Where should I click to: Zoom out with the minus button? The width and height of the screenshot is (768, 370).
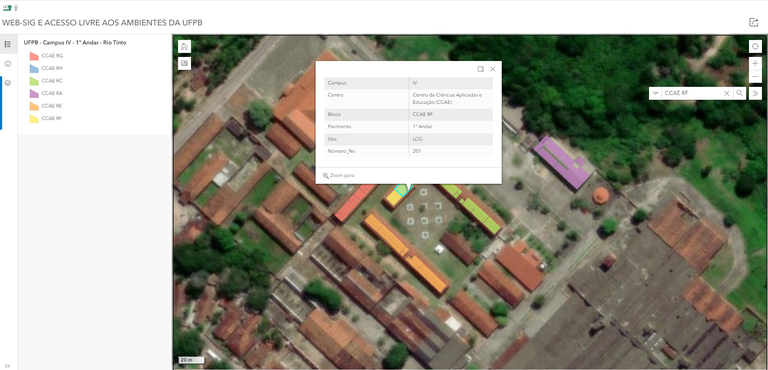(x=755, y=77)
